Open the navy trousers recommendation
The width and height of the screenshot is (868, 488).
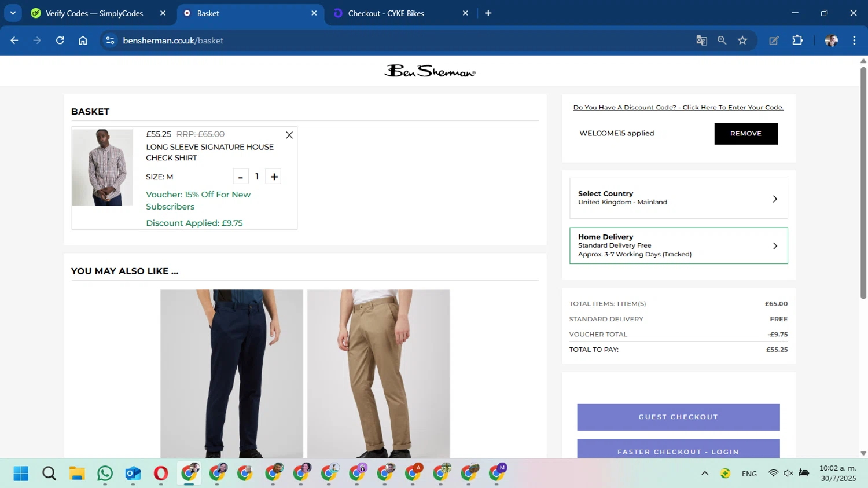231,373
